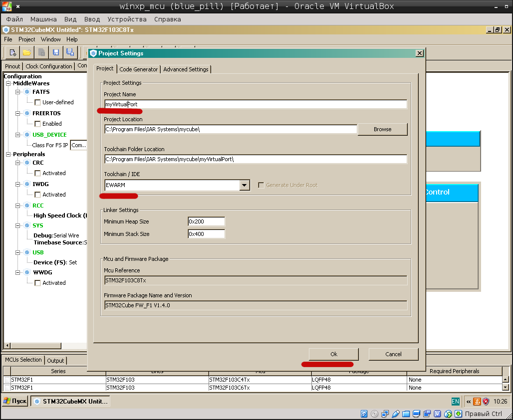Image resolution: width=513 pixels, height=420 pixels.
Task: Click the USB_DEVICE cube icon
Action: 27,135
